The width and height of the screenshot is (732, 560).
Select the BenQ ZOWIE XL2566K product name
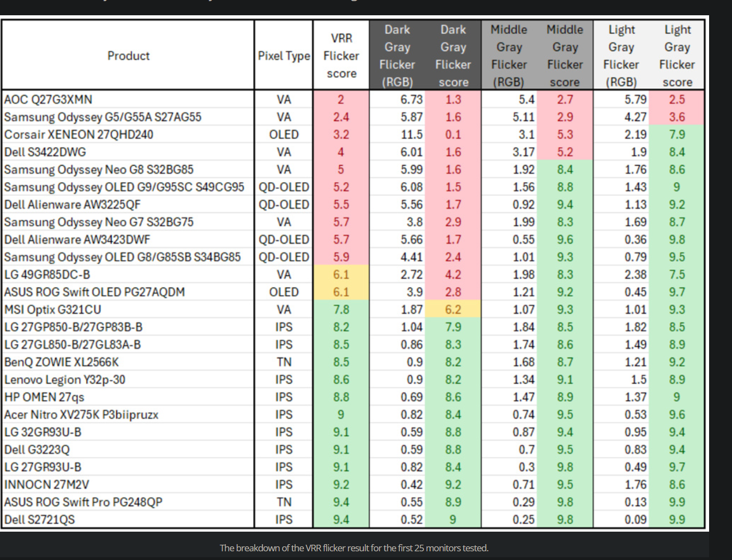(x=61, y=362)
